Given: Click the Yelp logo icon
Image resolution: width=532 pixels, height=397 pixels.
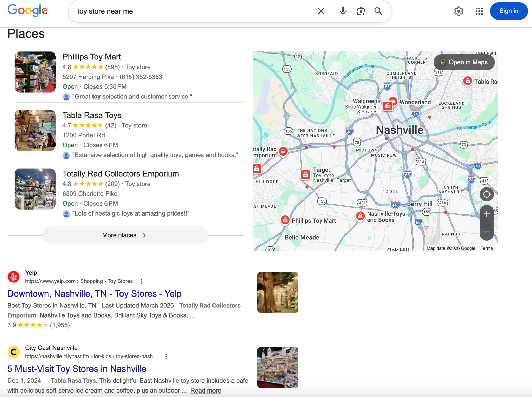Looking at the screenshot, I should [x=14, y=276].
